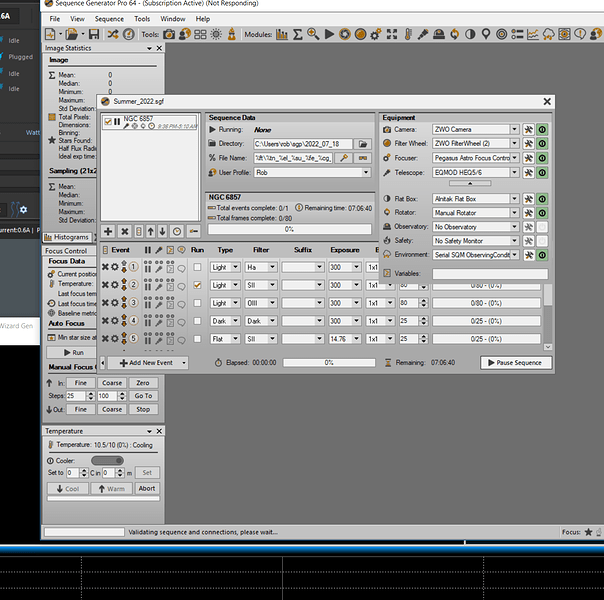Click the Open Sequence folder icon
Image resolution: width=604 pixels, height=600 pixels.
pos(72,34)
